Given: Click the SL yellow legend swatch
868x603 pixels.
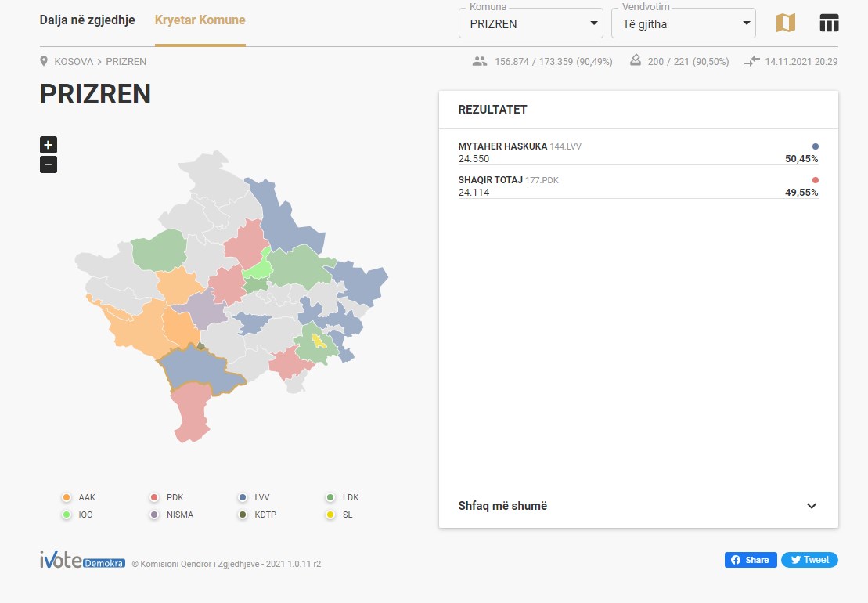Looking at the screenshot, I should tap(330, 515).
